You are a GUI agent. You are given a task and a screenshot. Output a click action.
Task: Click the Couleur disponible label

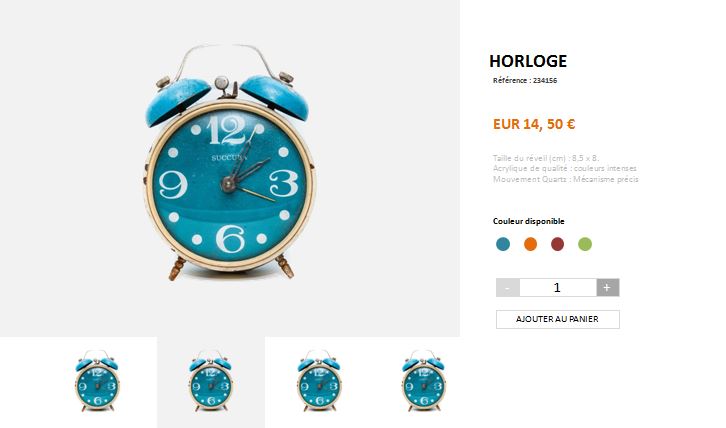tap(528, 221)
